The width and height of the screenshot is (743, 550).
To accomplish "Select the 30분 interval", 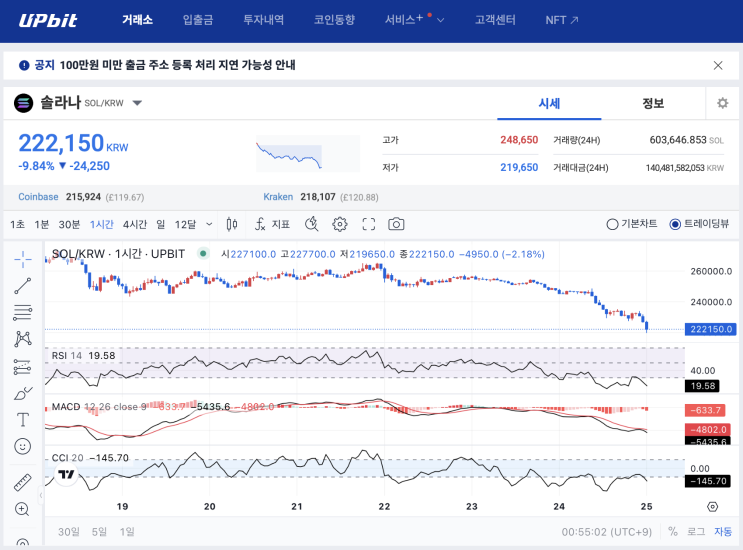I will [x=69, y=224].
